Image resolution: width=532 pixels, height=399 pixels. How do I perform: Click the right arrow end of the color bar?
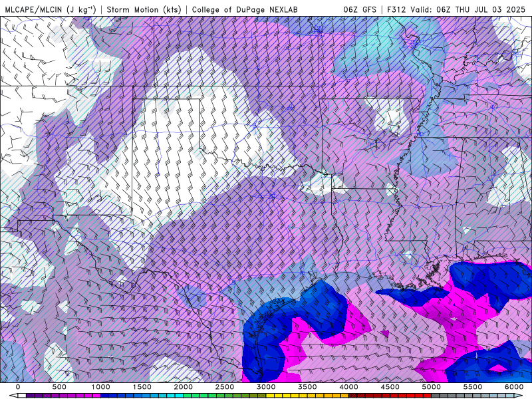point(519,396)
